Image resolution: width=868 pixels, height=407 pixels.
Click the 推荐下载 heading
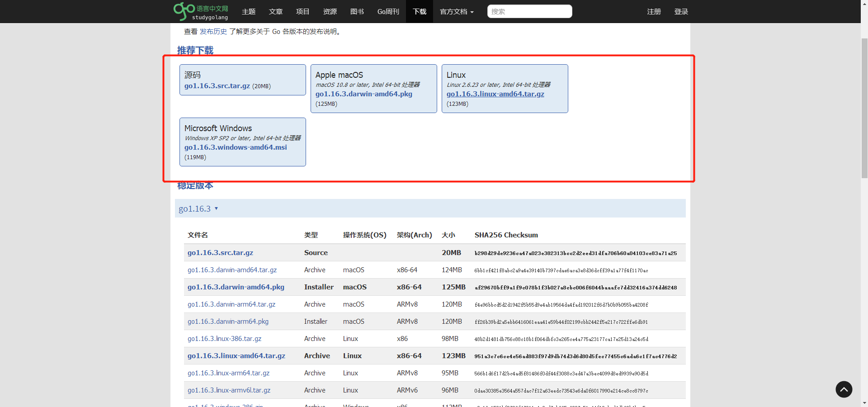point(195,50)
